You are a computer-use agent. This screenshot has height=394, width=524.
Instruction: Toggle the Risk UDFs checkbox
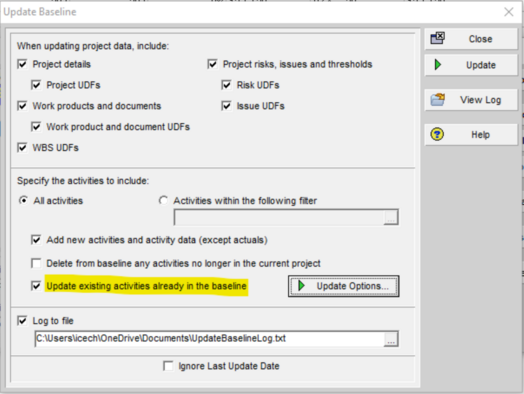coord(226,85)
